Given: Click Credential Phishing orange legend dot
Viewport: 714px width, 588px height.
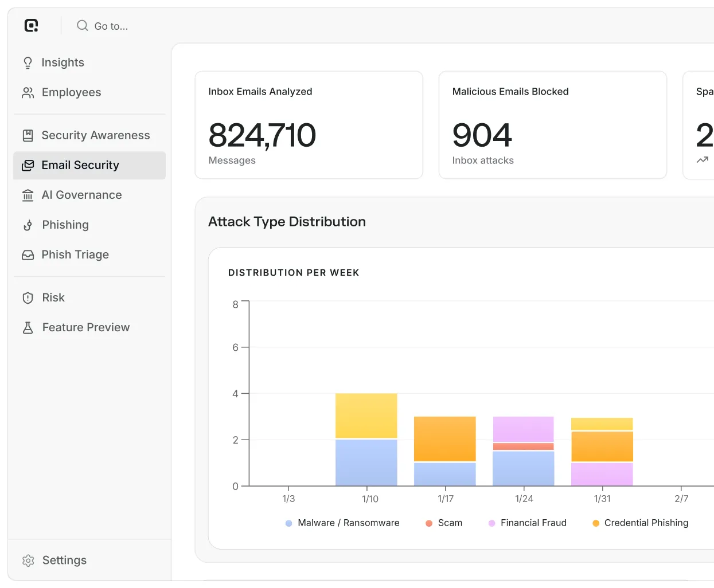Looking at the screenshot, I should (x=596, y=523).
